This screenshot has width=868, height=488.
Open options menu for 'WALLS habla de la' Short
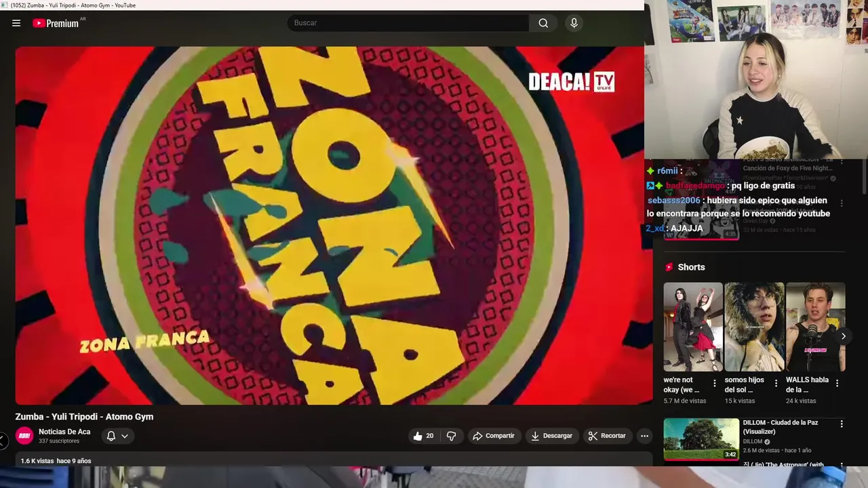click(x=837, y=384)
